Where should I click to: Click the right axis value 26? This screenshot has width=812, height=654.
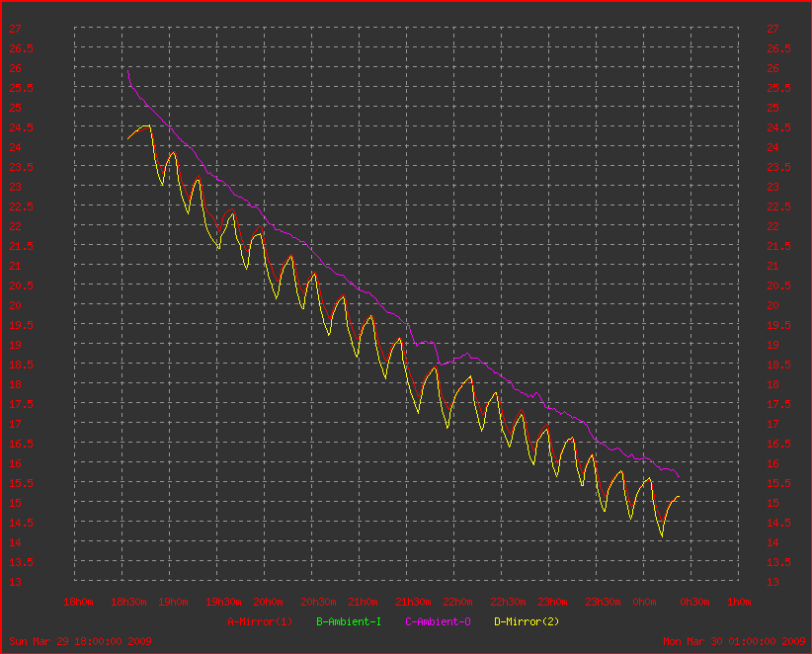pos(772,68)
